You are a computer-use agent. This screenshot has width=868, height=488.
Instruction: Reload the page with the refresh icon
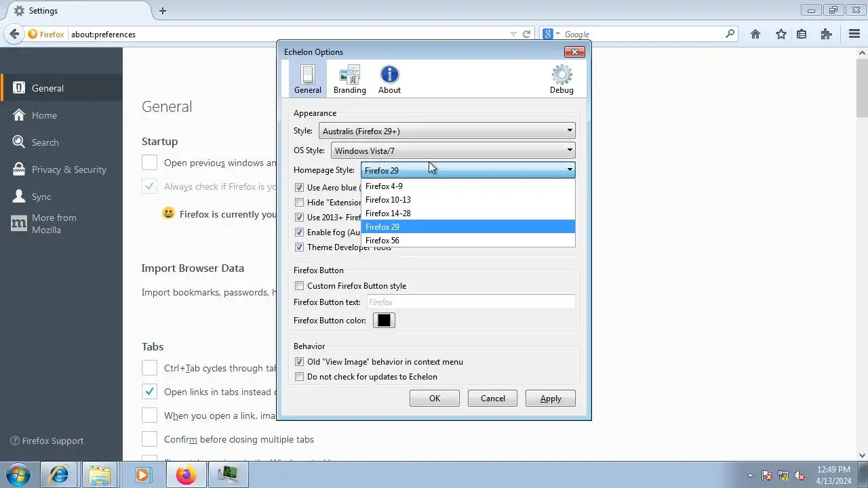click(x=526, y=34)
